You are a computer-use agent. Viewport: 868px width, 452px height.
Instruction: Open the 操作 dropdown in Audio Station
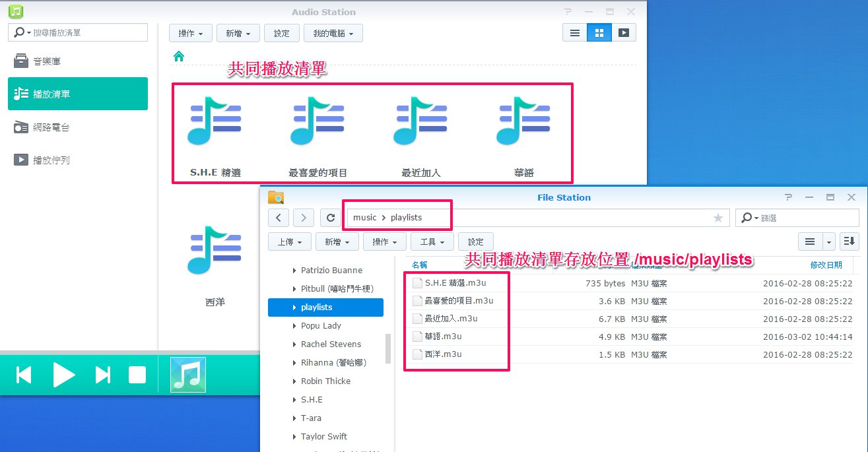191,33
